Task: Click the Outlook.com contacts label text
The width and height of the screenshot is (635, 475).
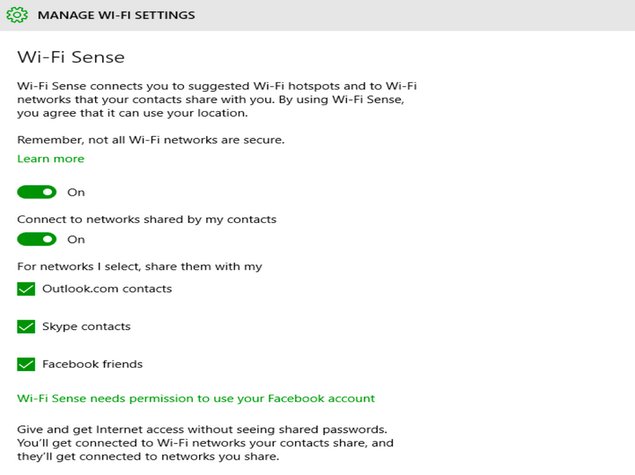Action: point(107,289)
